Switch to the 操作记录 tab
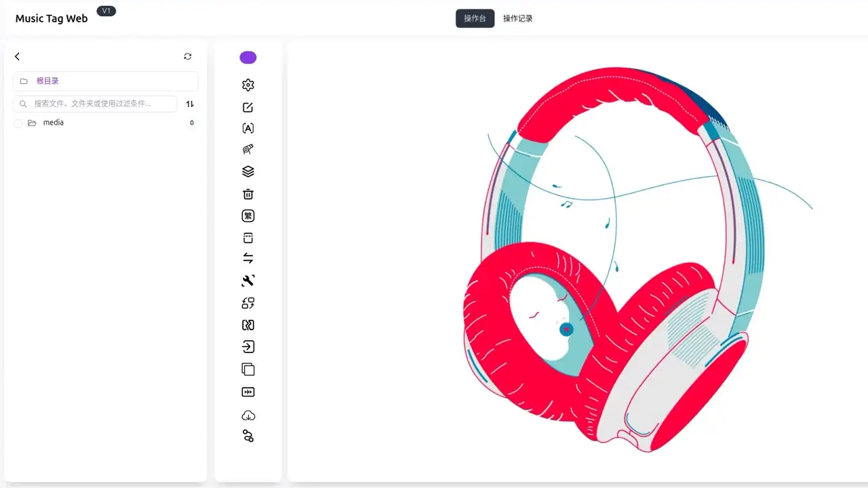Screen dimensions: 868x488 (518, 18)
